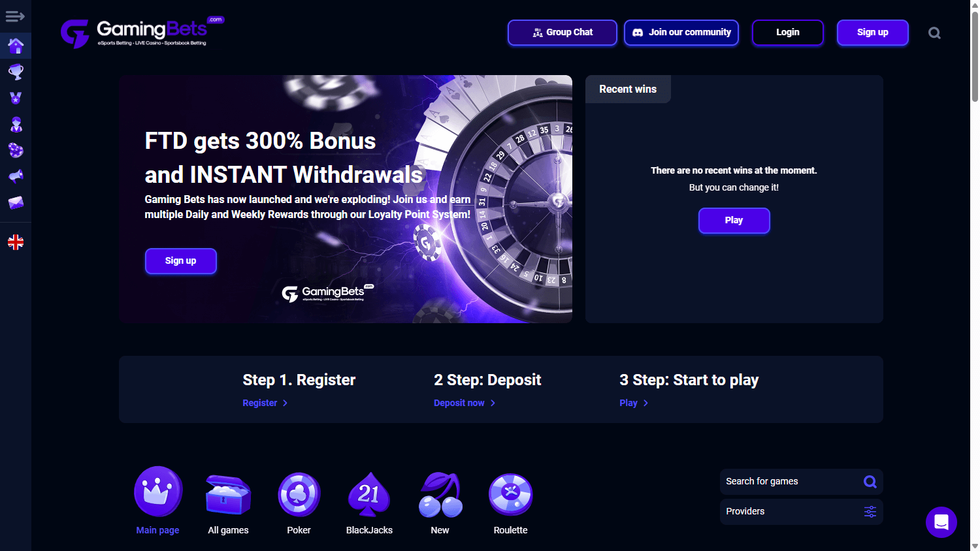The height and width of the screenshot is (551, 980).
Task: Open messages via the envelope sidebar icon
Action: click(16, 202)
